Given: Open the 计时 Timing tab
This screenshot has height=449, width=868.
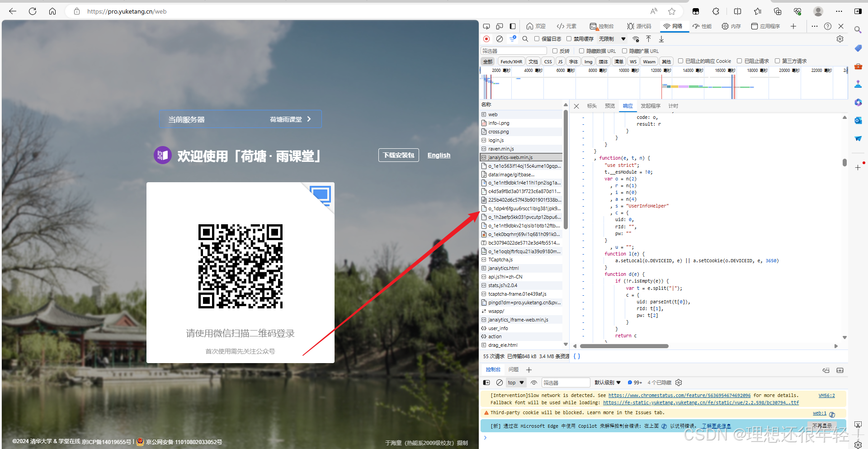Looking at the screenshot, I should [673, 106].
